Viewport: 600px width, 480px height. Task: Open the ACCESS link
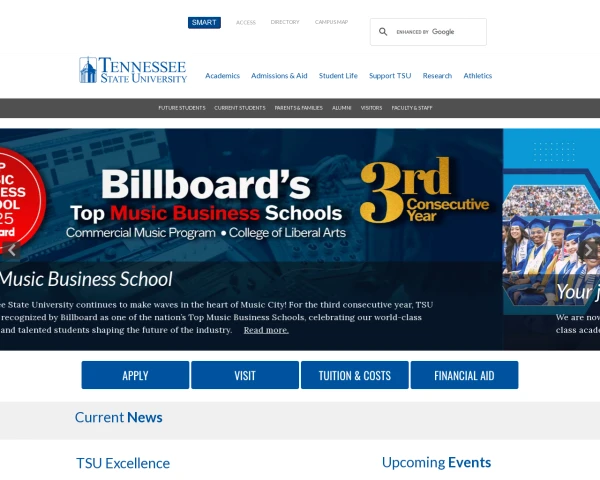coord(246,23)
